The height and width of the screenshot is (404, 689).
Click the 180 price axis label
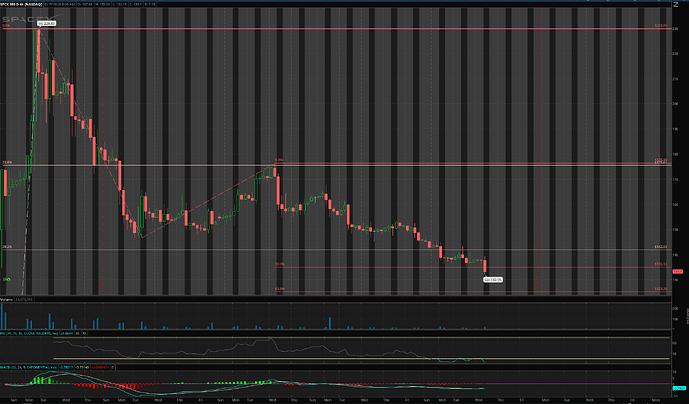coord(675,154)
